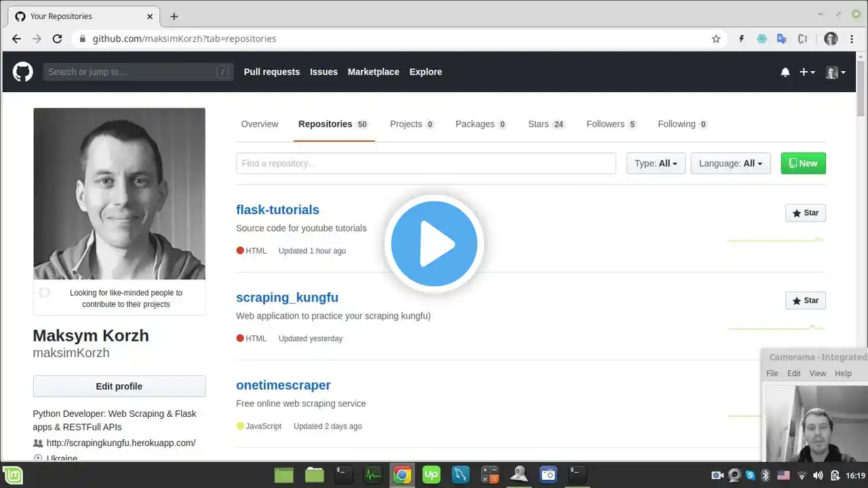Screen dimensions: 868x488
Task: Switch to the Overview tab
Action: tap(260, 124)
